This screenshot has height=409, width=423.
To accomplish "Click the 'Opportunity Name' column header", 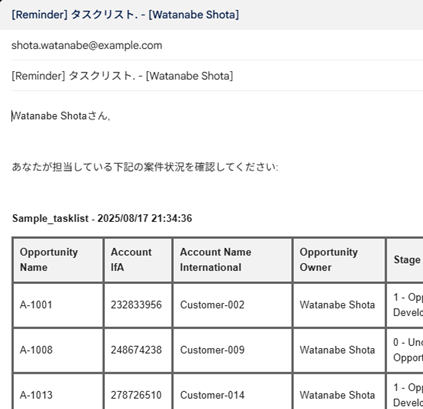I will click(58, 260).
